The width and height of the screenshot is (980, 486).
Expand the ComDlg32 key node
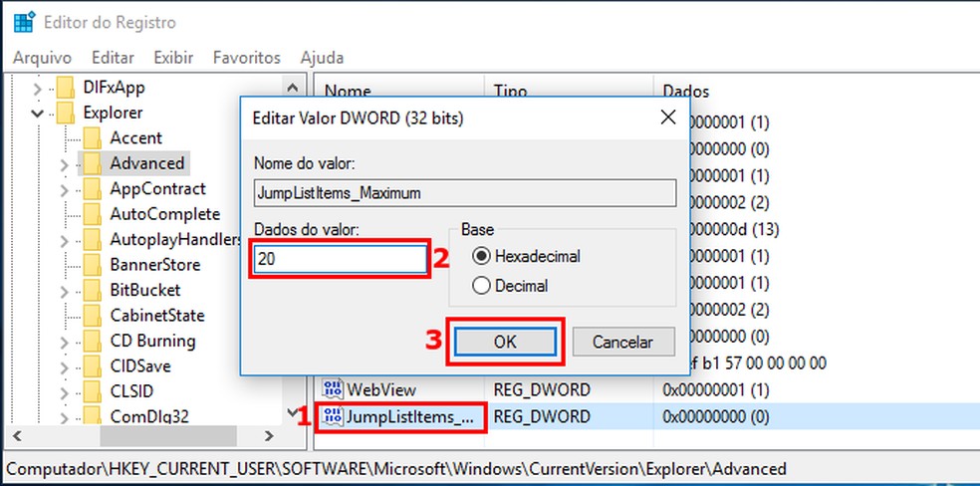64,416
